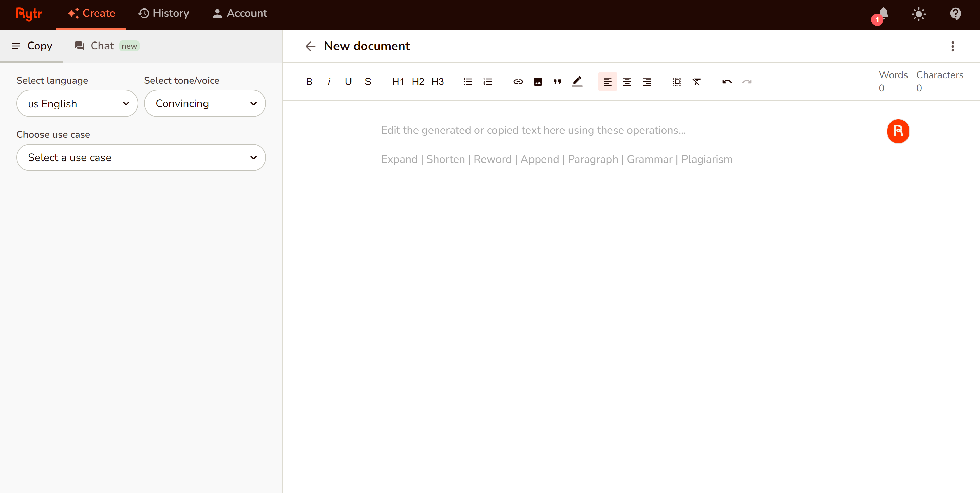
Task: Open the Select language dropdown
Action: (77, 103)
